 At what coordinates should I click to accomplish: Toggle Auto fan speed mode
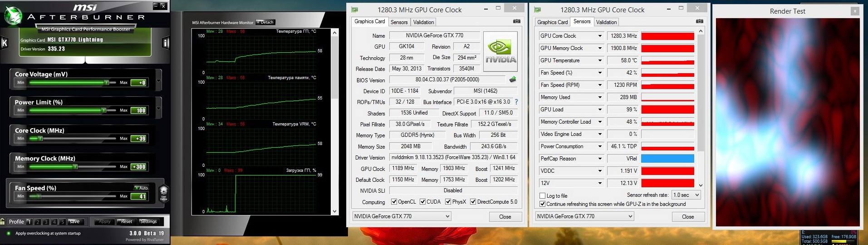click(141, 188)
